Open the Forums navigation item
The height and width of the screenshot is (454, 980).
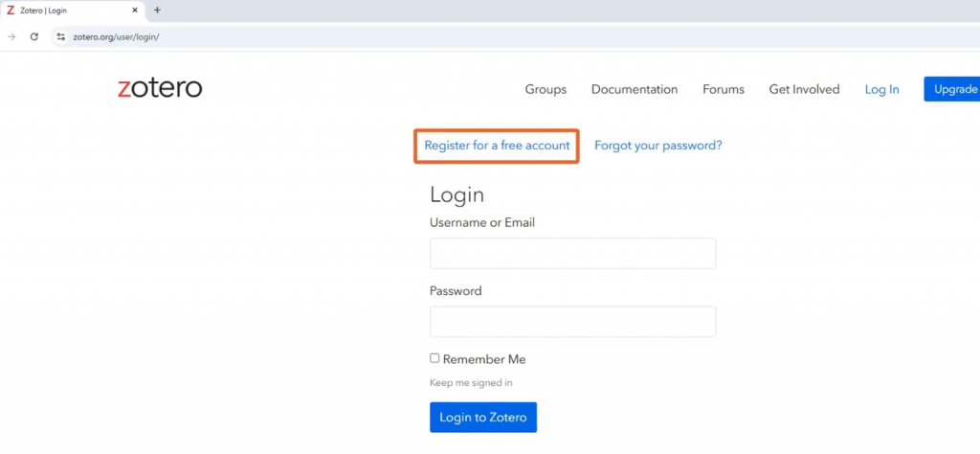click(723, 89)
